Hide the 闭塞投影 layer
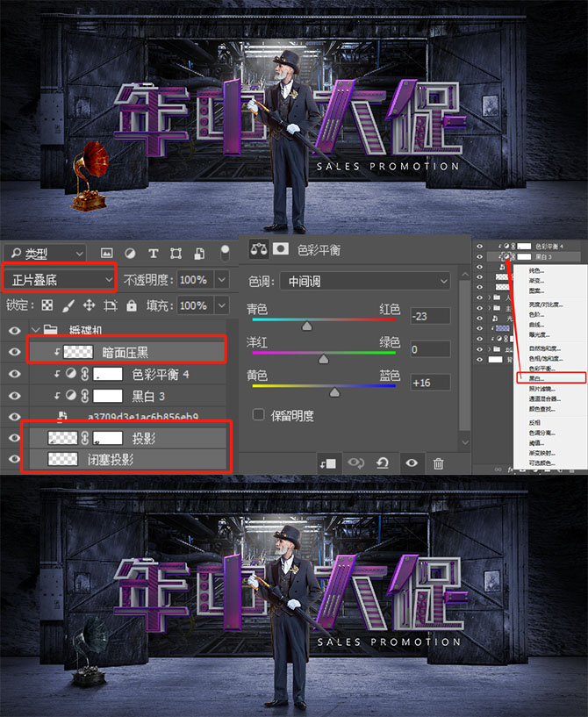 point(15,459)
